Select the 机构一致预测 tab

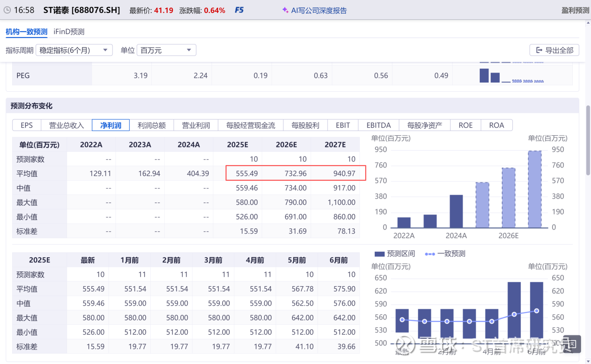(x=26, y=32)
